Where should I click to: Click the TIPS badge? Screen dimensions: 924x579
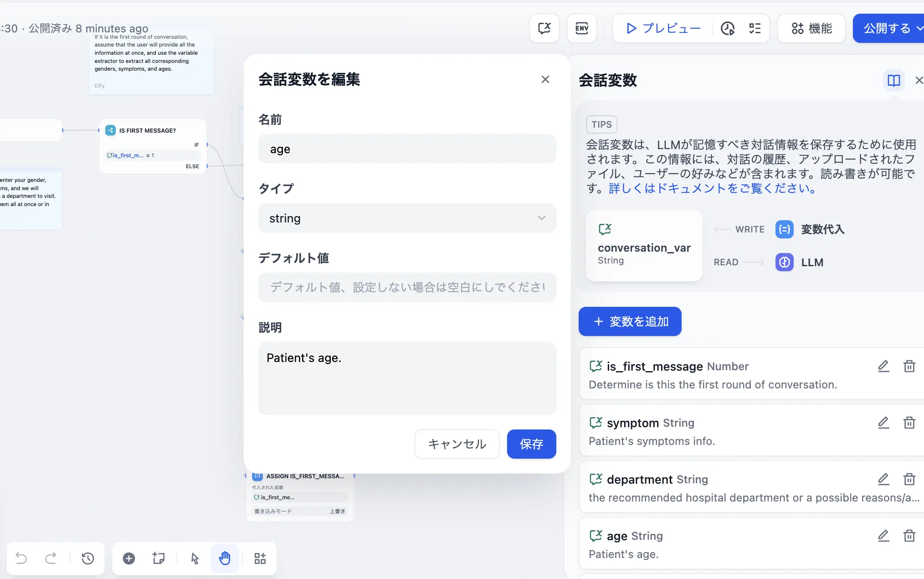601,124
